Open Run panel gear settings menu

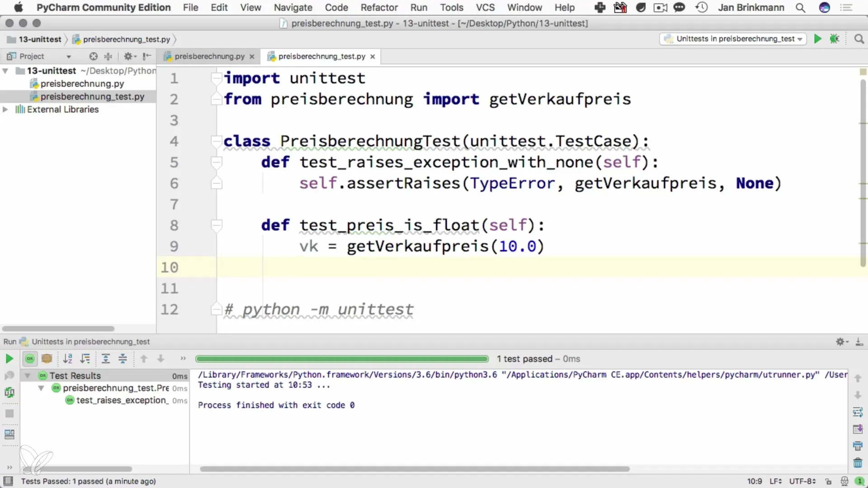click(x=842, y=342)
